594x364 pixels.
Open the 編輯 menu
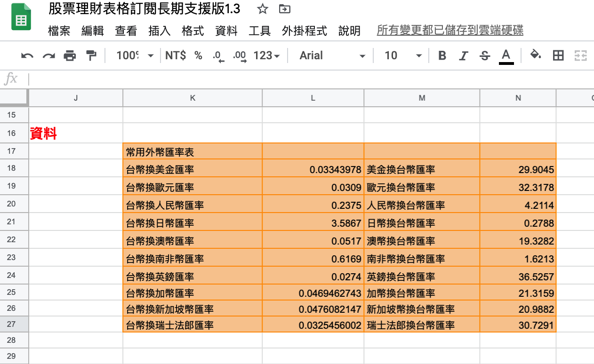[x=93, y=31]
